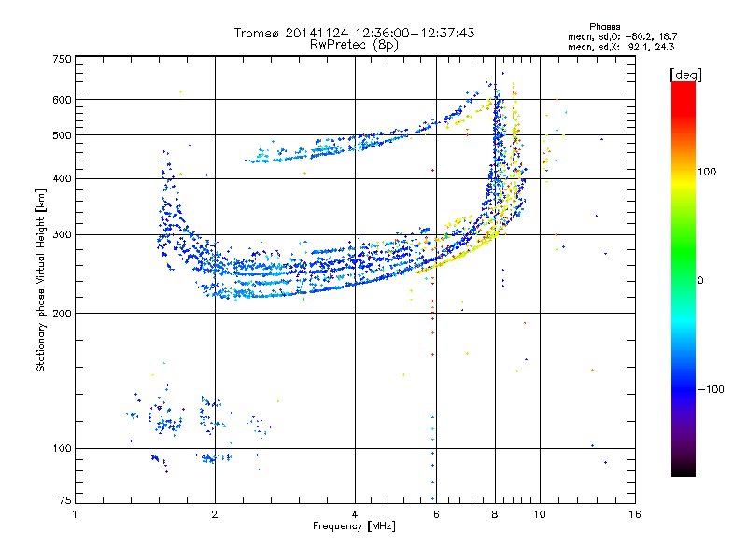
Task: Click the y-axis tick label '75'
Action: [65, 500]
